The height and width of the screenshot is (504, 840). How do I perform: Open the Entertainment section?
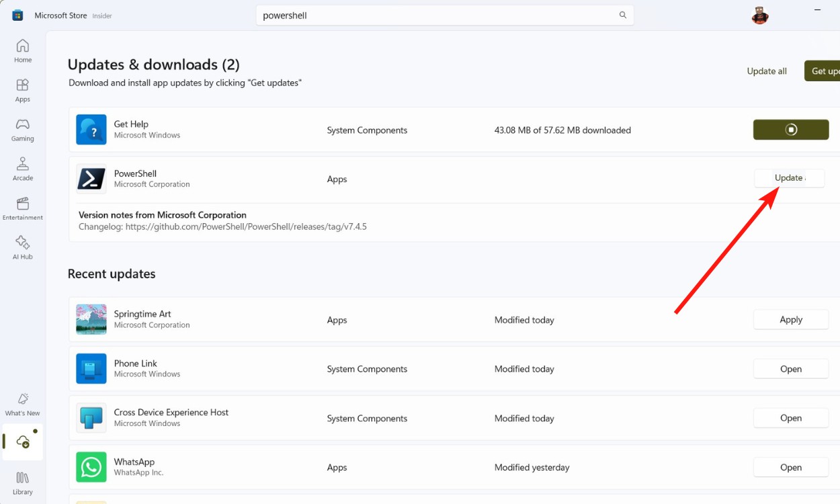22,206
